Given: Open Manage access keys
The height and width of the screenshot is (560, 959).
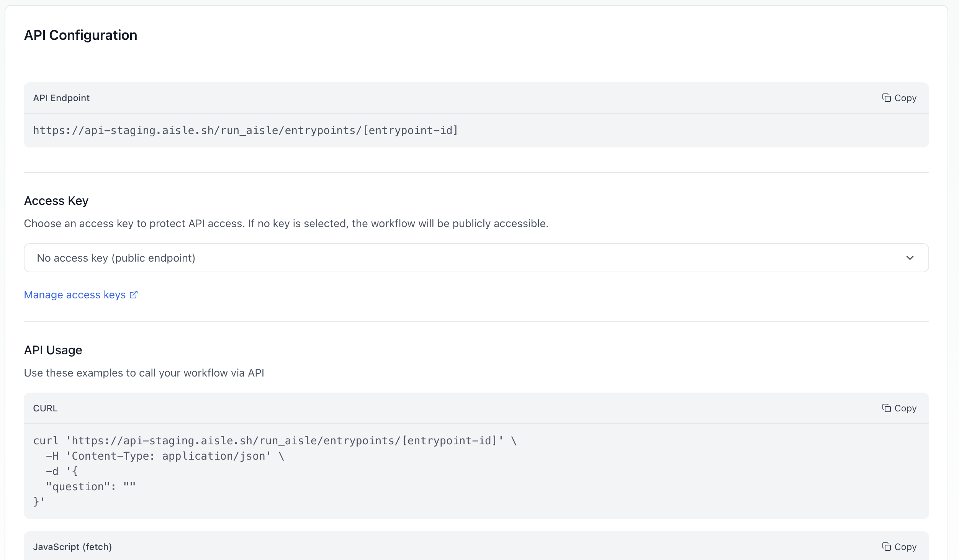Looking at the screenshot, I should click(74, 294).
